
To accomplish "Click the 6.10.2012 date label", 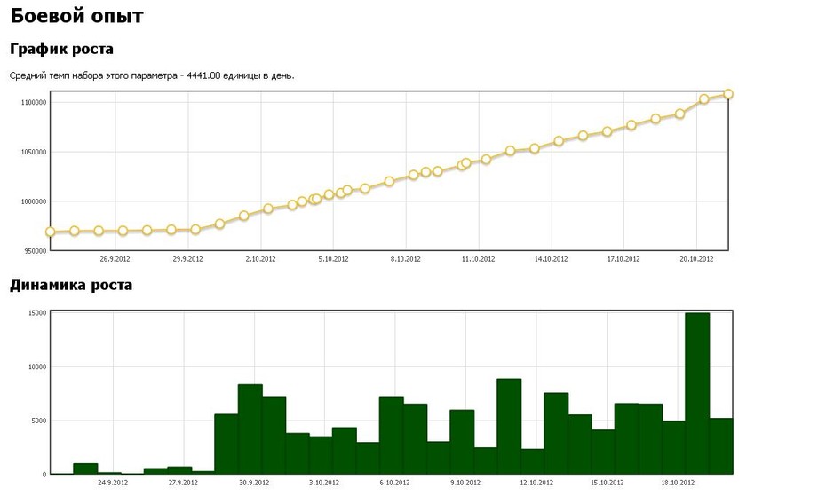I will pos(394,483).
